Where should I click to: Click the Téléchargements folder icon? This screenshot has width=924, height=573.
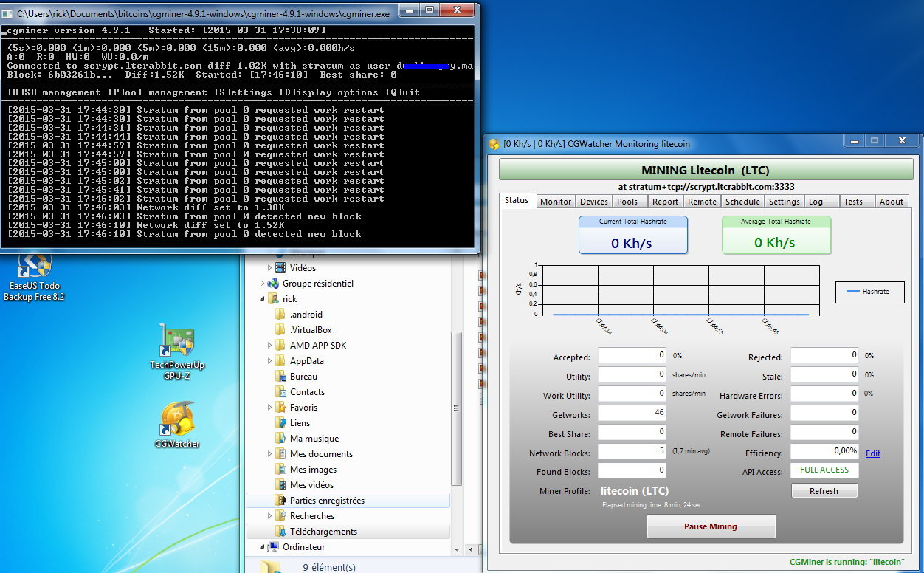click(x=280, y=532)
